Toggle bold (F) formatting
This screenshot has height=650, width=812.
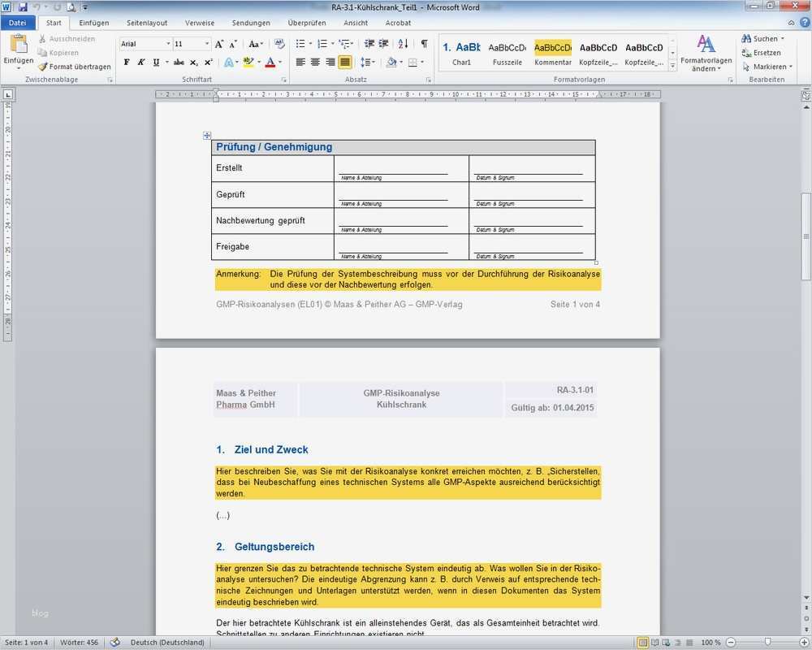(x=127, y=63)
